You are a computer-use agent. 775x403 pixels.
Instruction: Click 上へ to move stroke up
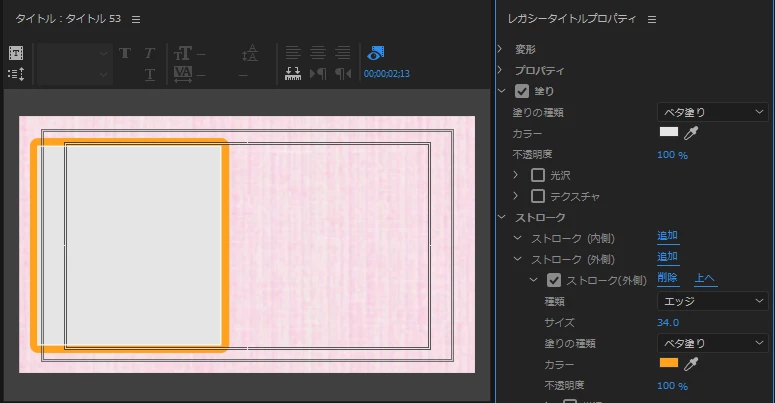tap(705, 278)
